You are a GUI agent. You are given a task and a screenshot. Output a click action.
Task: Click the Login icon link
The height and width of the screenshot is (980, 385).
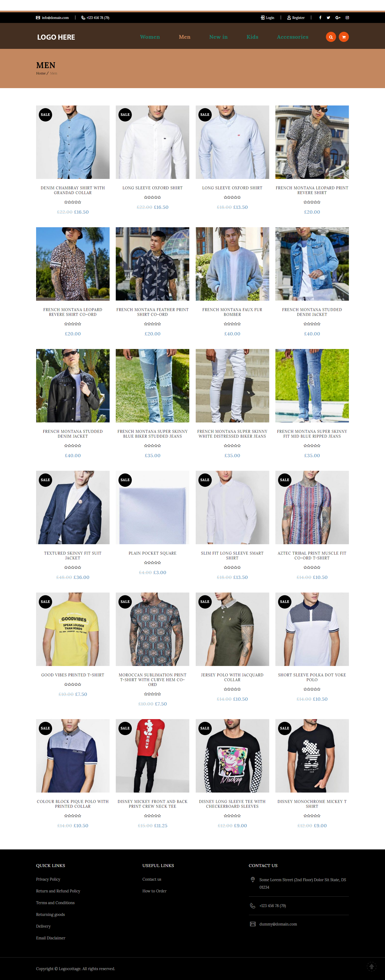click(x=267, y=18)
